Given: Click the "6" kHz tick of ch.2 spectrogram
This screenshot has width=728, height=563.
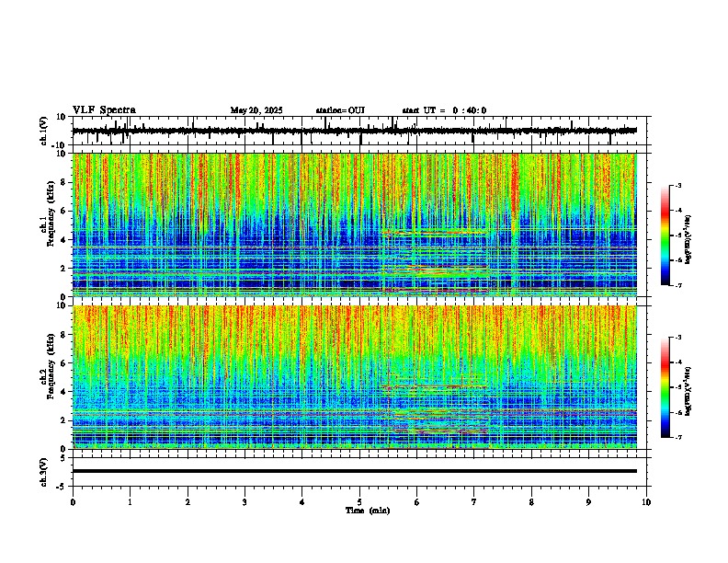Looking at the screenshot, I should [64, 363].
